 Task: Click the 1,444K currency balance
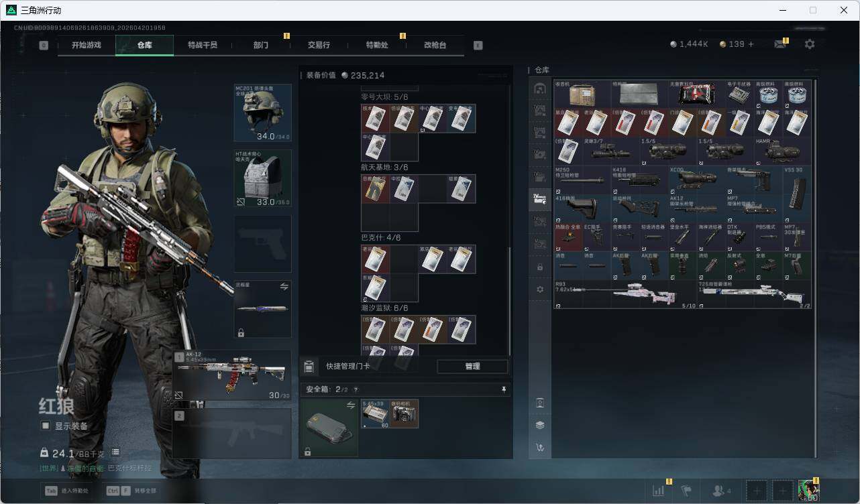point(689,44)
